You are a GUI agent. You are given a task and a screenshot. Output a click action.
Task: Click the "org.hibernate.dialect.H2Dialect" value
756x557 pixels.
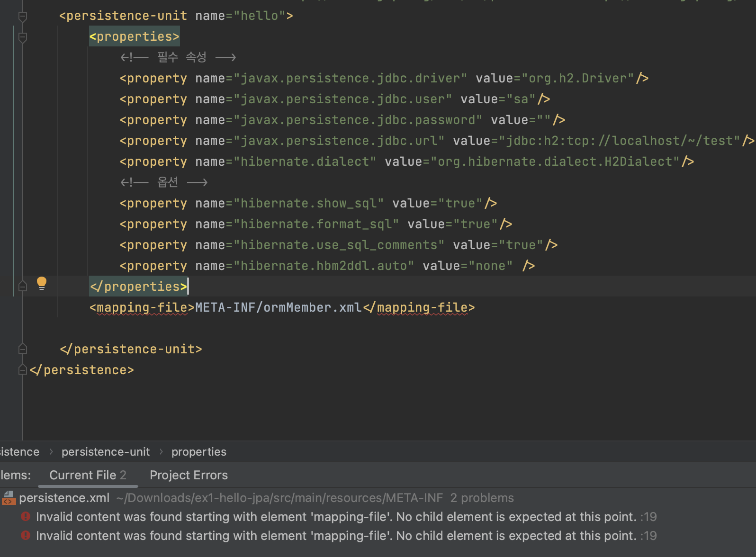coord(555,162)
